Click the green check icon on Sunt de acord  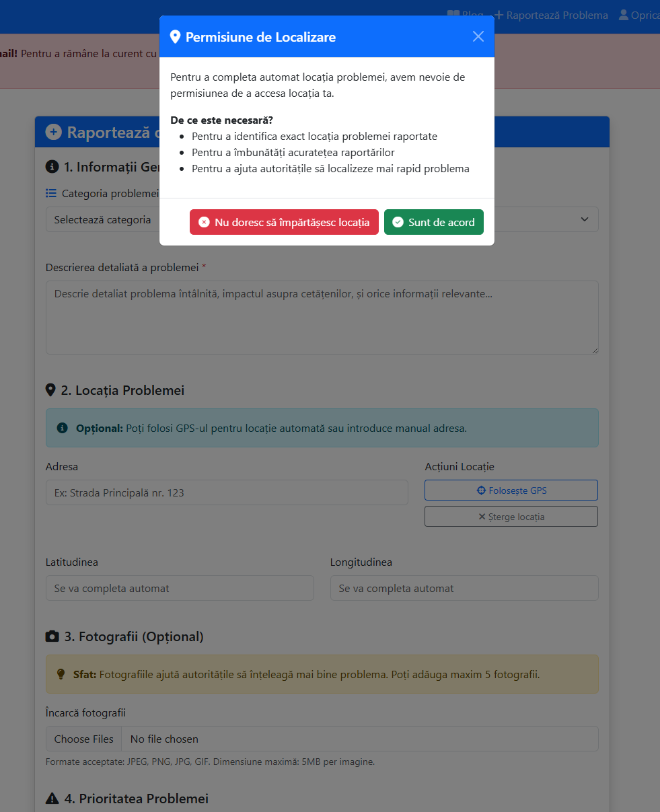pos(398,222)
